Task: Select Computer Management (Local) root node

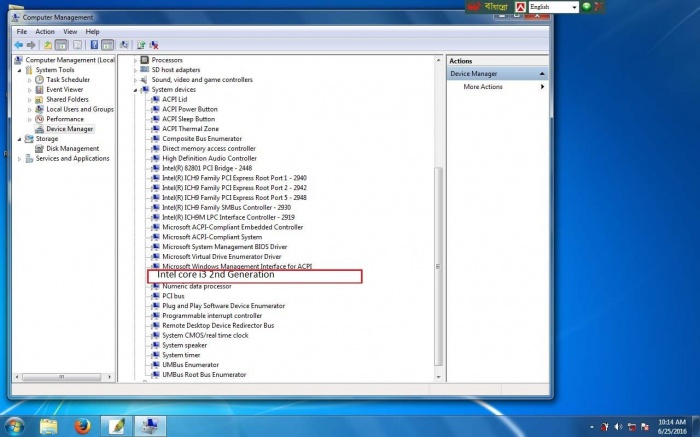Action: coord(70,60)
